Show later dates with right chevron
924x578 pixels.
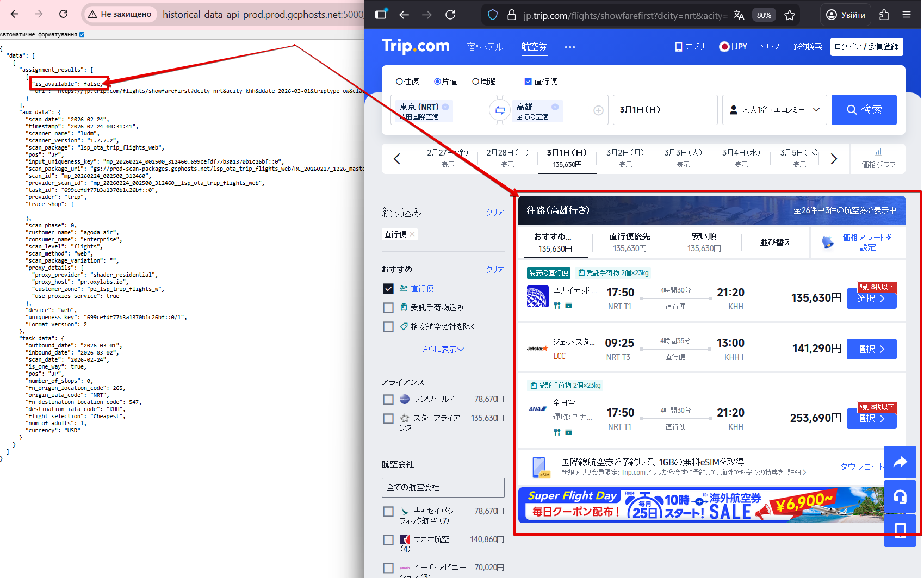tap(834, 159)
